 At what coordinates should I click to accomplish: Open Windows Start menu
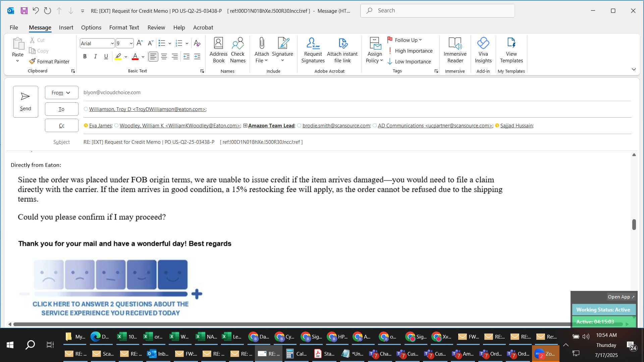[x=10, y=345]
